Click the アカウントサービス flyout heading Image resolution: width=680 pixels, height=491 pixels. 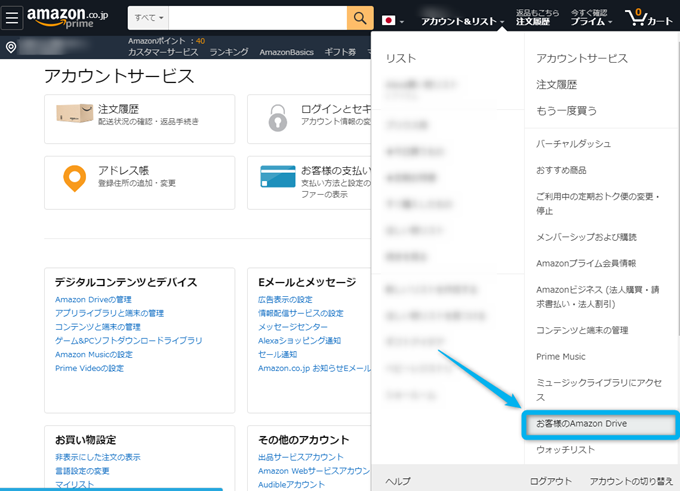[582, 58]
